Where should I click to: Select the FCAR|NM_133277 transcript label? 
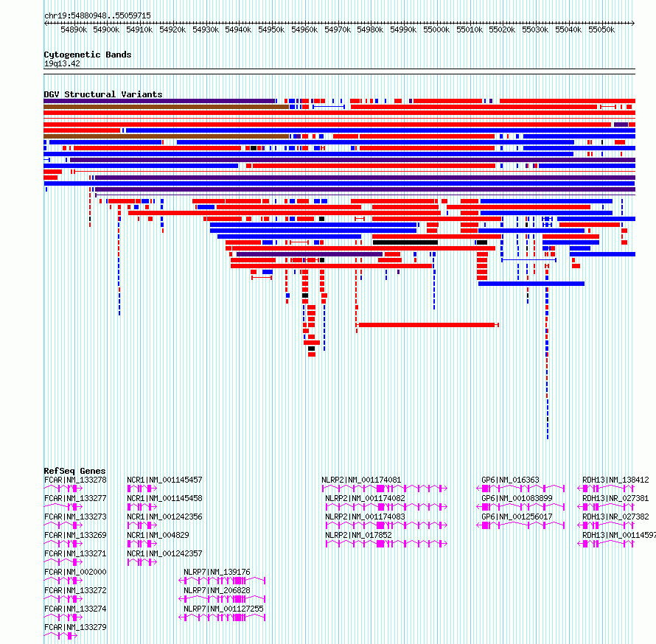click(75, 498)
